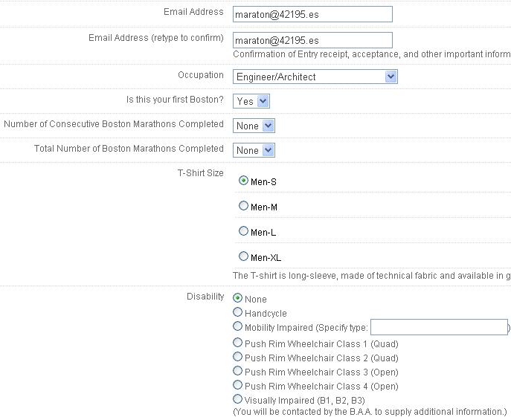Pick Push Rim Wheelchair Class 4 (Open)
The width and height of the screenshot is (511, 420).
pyautogui.click(x=238, y=385)
